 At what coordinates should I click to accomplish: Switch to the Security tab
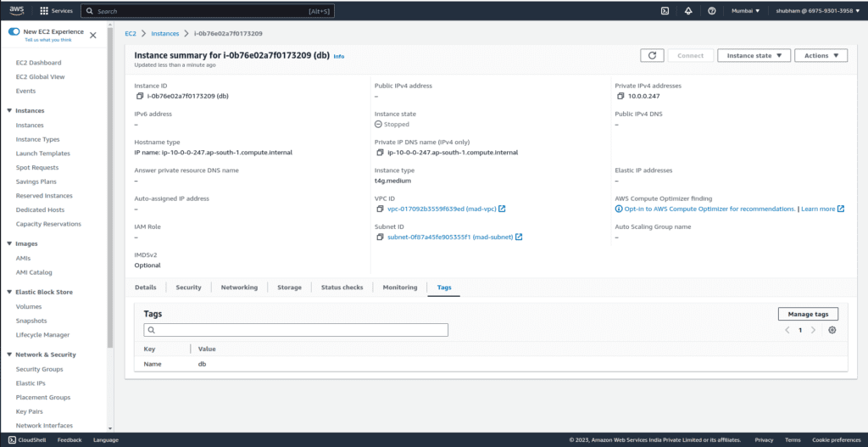[x=189, y=288]
